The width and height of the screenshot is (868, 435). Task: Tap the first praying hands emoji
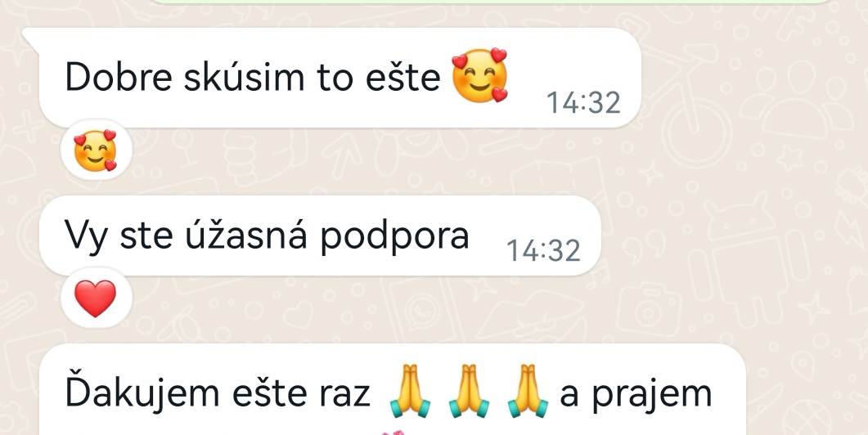tap(410, 390)
